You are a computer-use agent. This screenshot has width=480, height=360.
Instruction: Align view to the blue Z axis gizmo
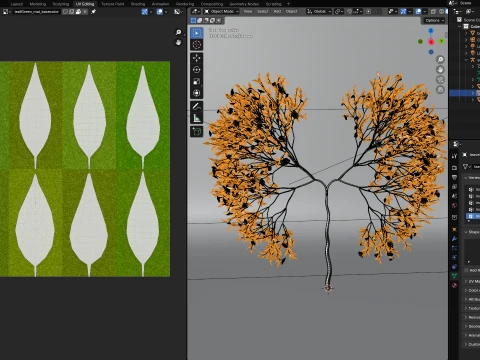(431, 31)
